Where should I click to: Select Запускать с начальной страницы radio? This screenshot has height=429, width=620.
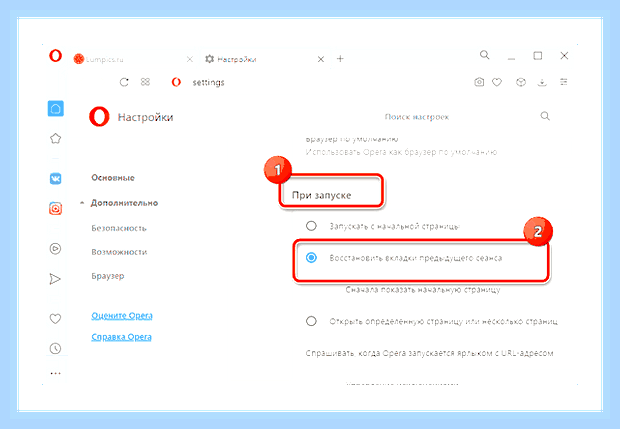pos(311,226)
